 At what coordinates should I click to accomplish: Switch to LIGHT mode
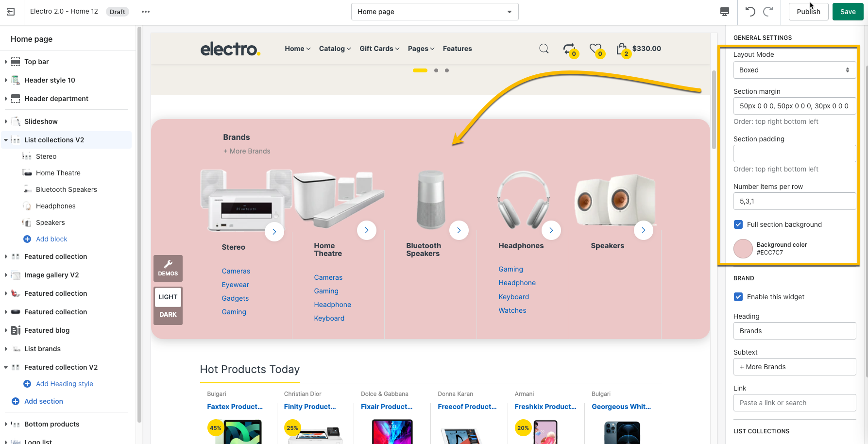click(x=168, y=297)
